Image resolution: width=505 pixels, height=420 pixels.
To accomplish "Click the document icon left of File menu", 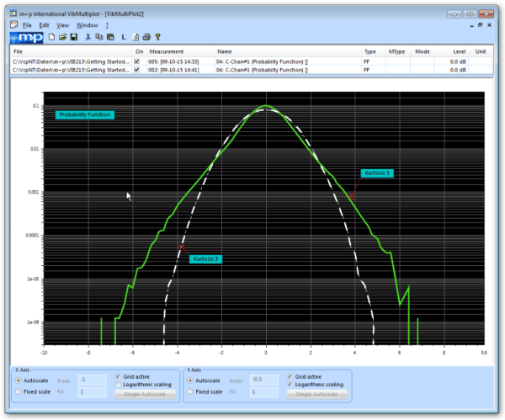I will [x=13, y=24].
